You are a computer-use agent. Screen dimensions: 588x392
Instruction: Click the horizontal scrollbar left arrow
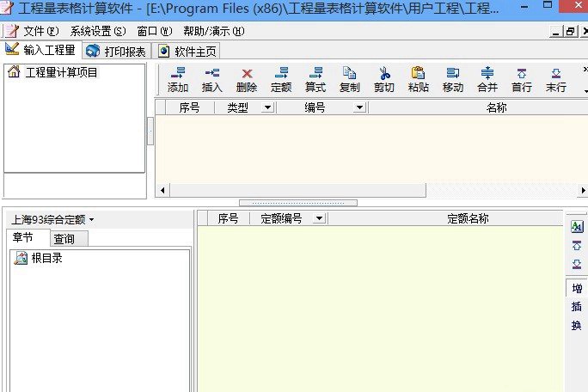click(x=162, y=190)
